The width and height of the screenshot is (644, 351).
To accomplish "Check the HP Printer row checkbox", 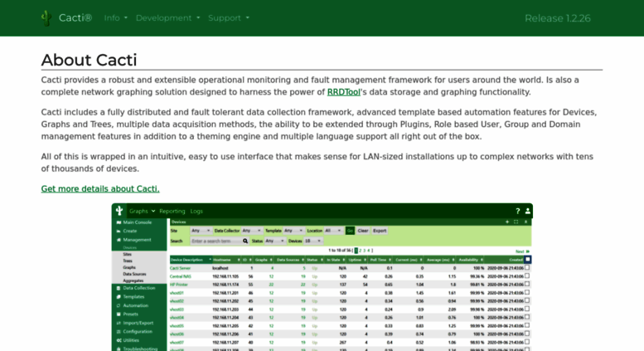I will (x=527, y=284).
